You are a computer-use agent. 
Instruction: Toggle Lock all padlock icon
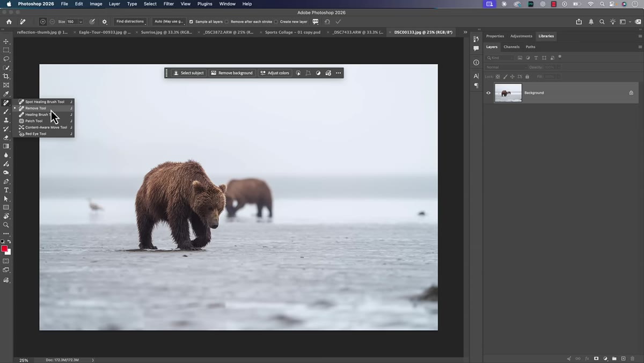(526, 77)
